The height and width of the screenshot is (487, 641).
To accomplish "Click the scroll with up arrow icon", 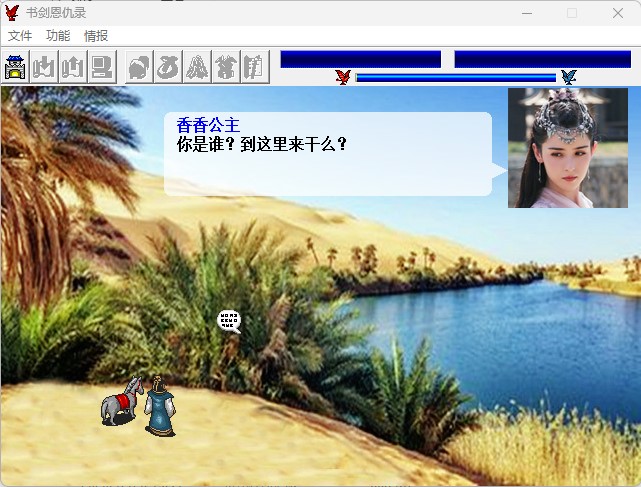I will tap(73, 67).
